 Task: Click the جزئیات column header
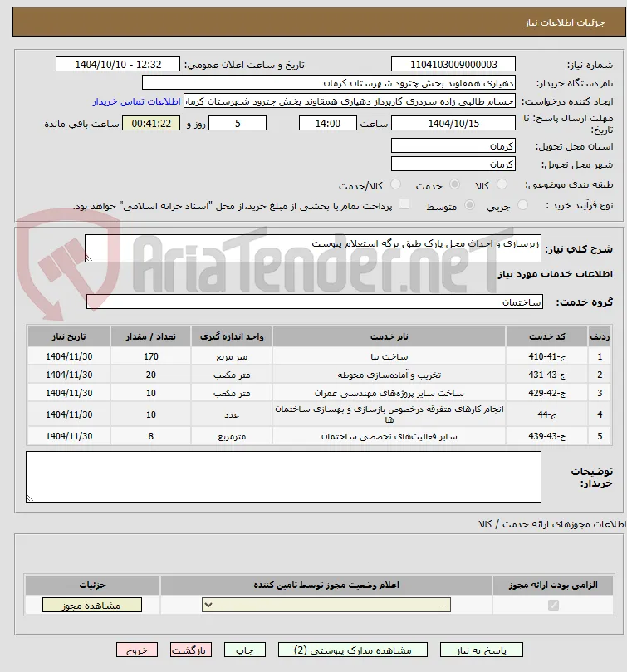pyautogui.click(x=92, y=585)
